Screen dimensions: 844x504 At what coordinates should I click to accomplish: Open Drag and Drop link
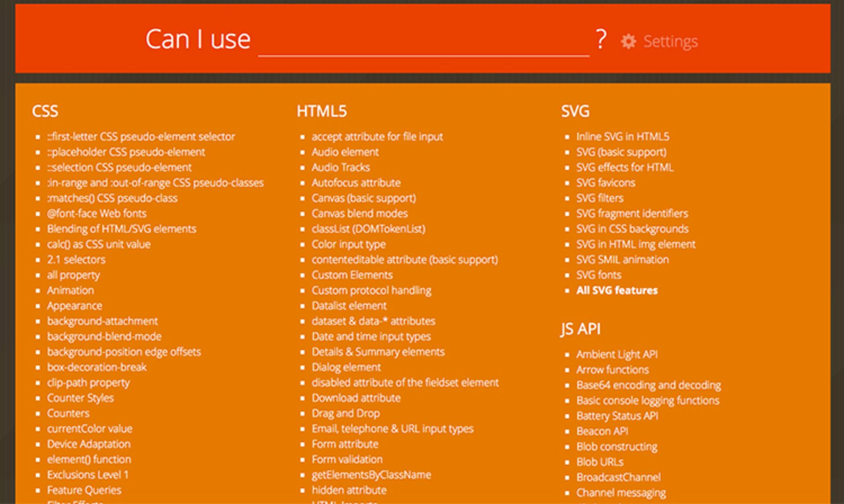pos(346,413)
